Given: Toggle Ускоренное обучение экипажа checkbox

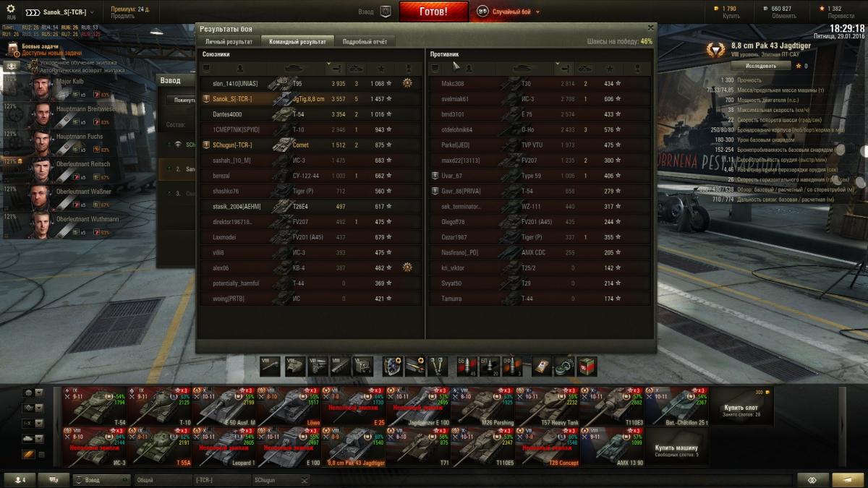Looking at the screenshot, I should pyautogui.click(x=34, y=63).
